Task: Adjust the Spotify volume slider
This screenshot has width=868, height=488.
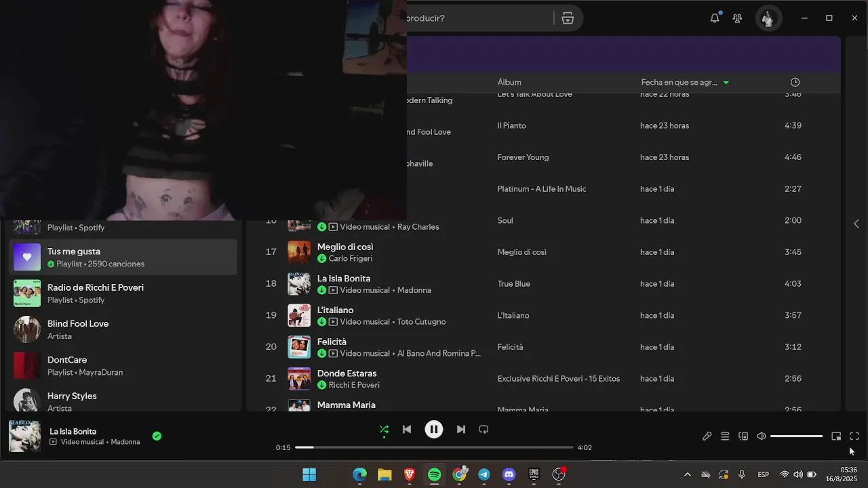Action: point(796,436)
